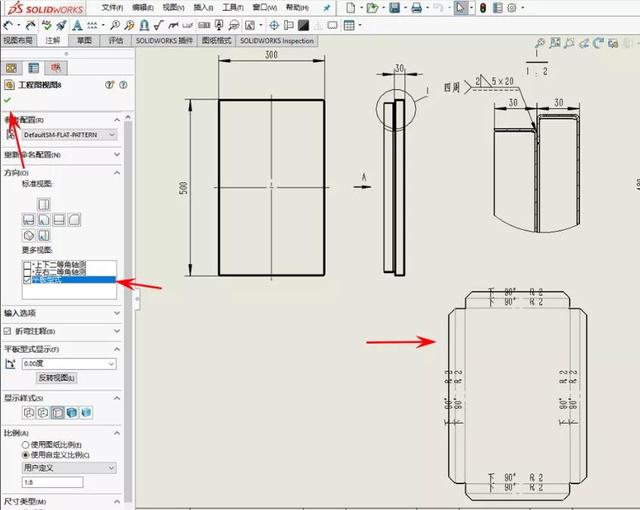
Task: Open the 编辑 menu
Action: pos(142,7)
